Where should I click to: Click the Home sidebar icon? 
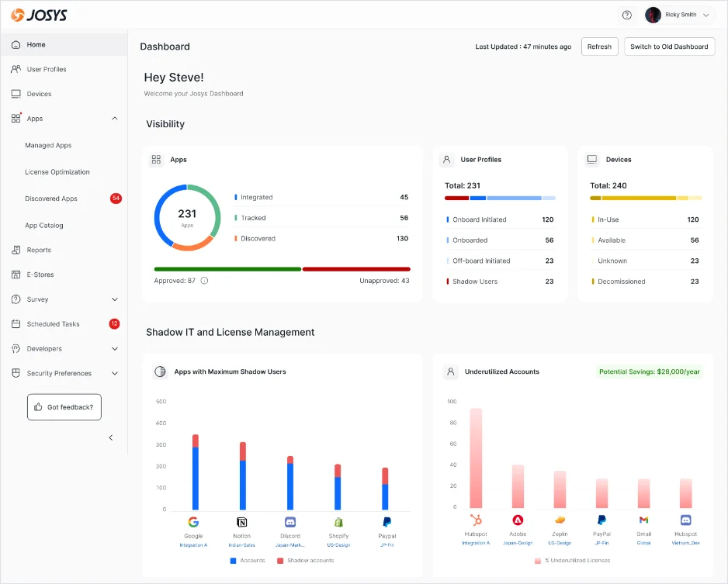16,44
